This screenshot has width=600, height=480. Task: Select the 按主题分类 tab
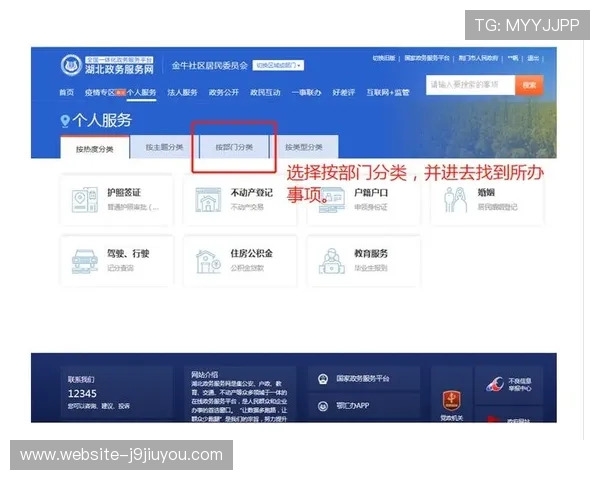pyautogui.click(x=165, y=147)
